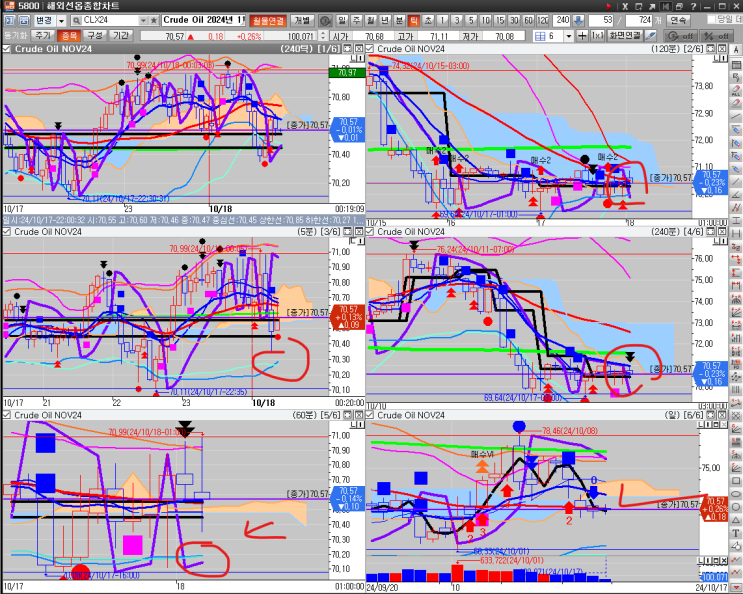Click the compass icon atop right sidebar
Viewport: 743px width, 594px height.
[x=736, y=50]
